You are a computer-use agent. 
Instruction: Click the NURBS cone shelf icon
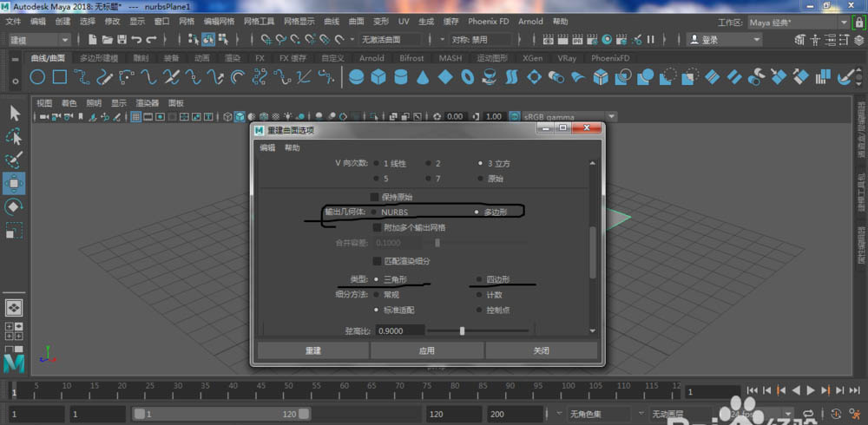(422, 77)
